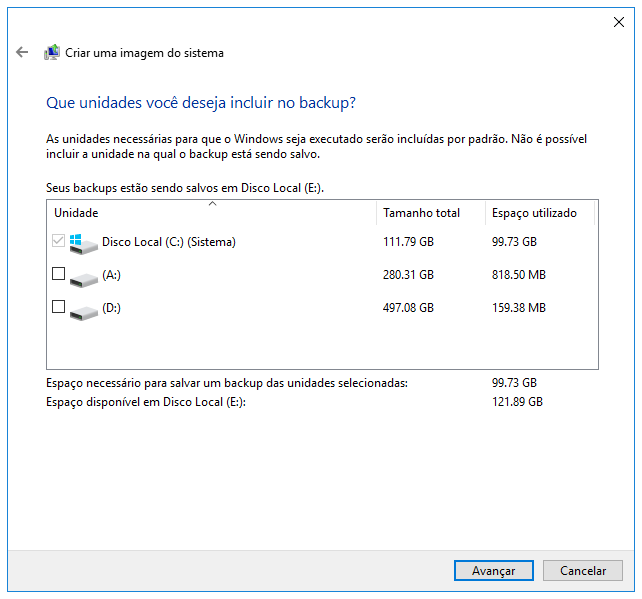Click the Cancelar button
This screenshot has width=642, height=599.
[x=583, y=570]
